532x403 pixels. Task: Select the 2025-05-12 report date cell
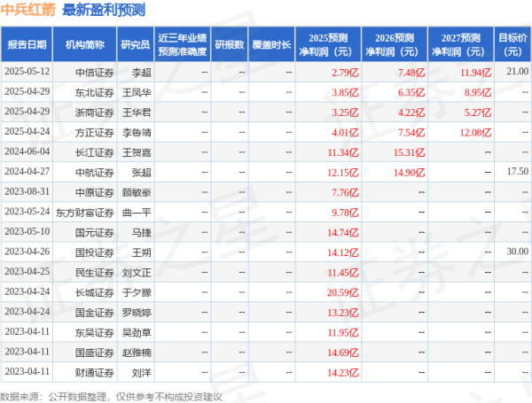point(27,71)
